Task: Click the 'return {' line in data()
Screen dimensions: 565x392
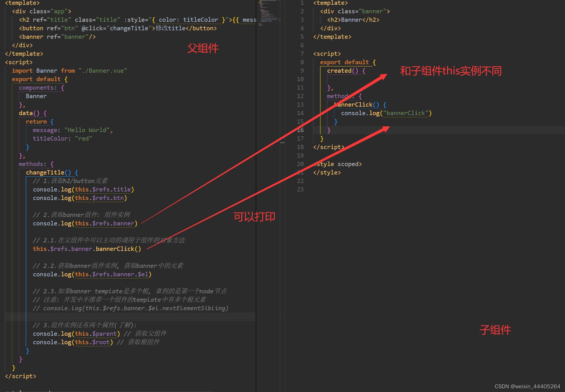Action: 40,122
